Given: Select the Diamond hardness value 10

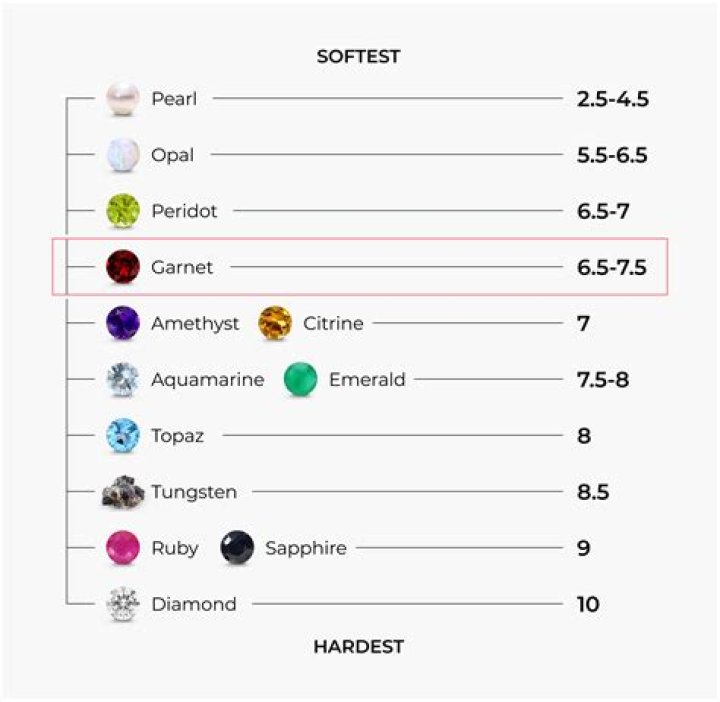Looking at the screenshot, I should tap(588, 604).
